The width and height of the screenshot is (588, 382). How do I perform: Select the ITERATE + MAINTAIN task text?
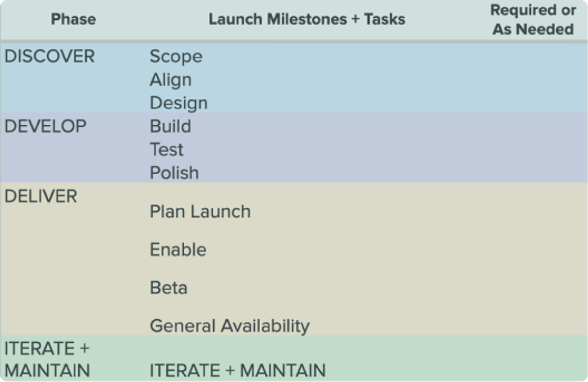click(237, 371)
